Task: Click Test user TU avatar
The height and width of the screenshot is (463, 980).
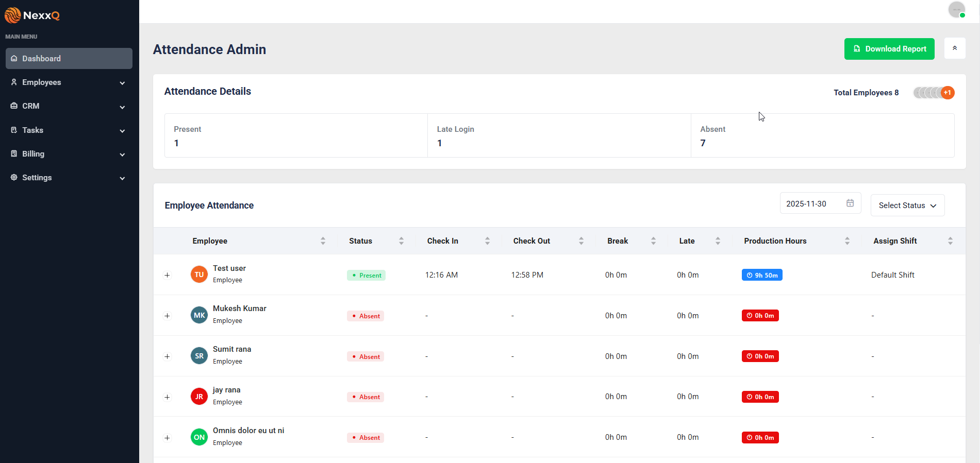Action: coord(199,275)
